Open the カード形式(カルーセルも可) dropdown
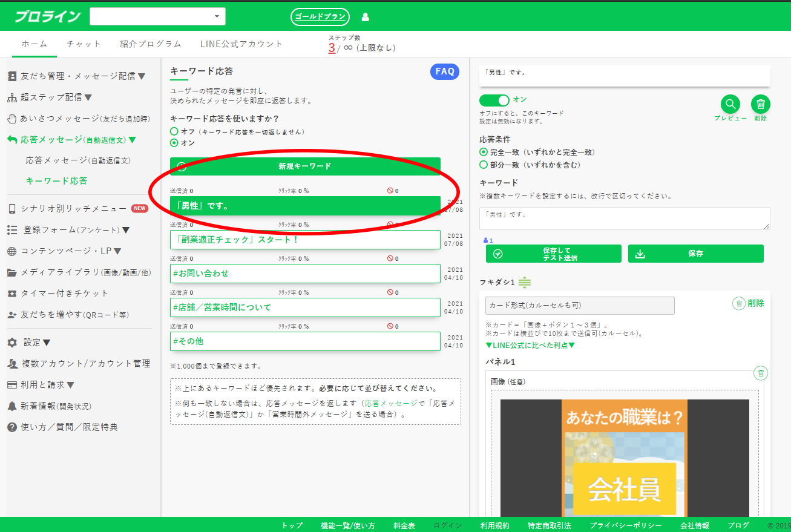791x532 pixels. pyautogui.click(x=580, y=305)
